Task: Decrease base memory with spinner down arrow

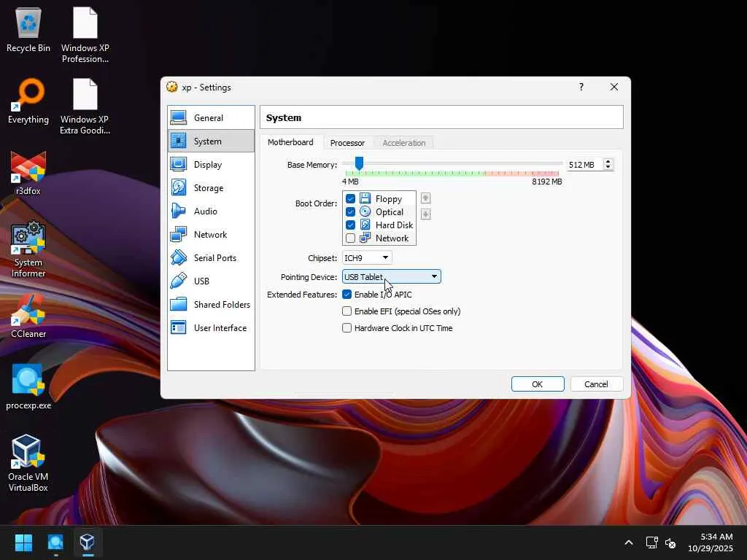Action: (608, 168)
